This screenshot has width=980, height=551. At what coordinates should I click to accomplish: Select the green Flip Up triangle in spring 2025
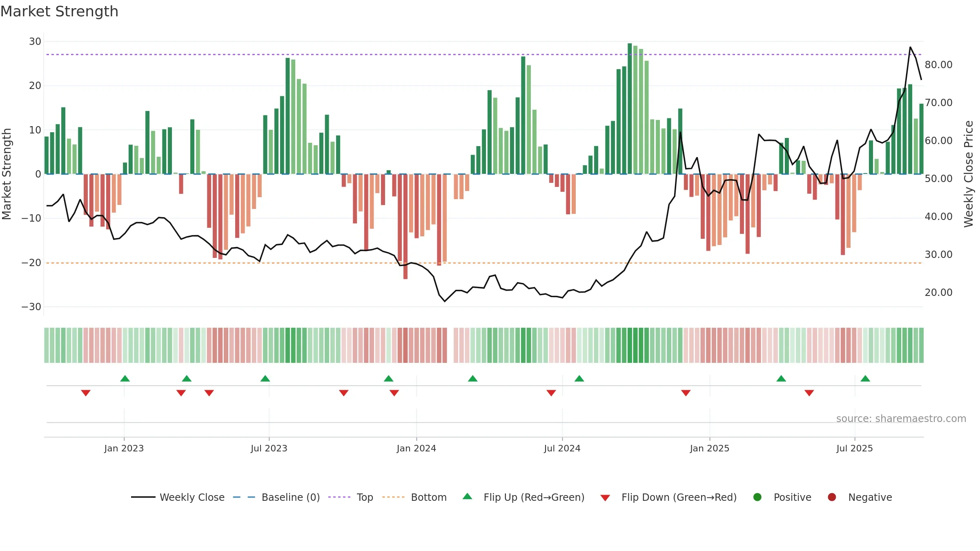781,378
